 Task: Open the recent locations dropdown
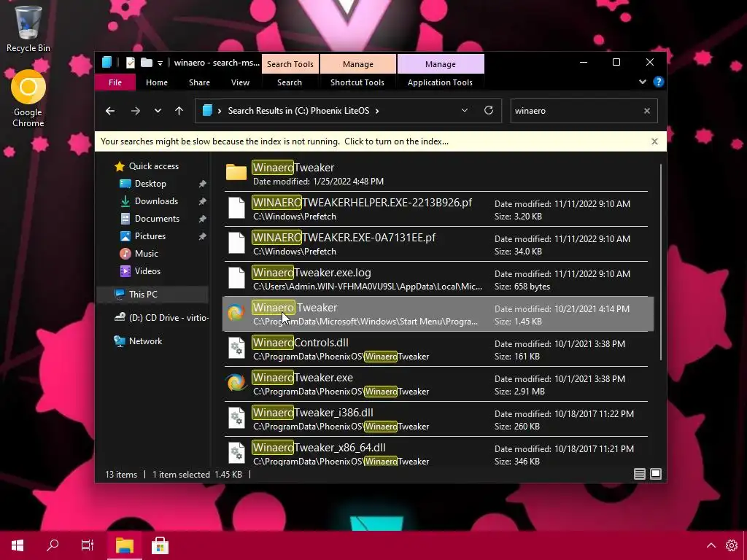158,111
